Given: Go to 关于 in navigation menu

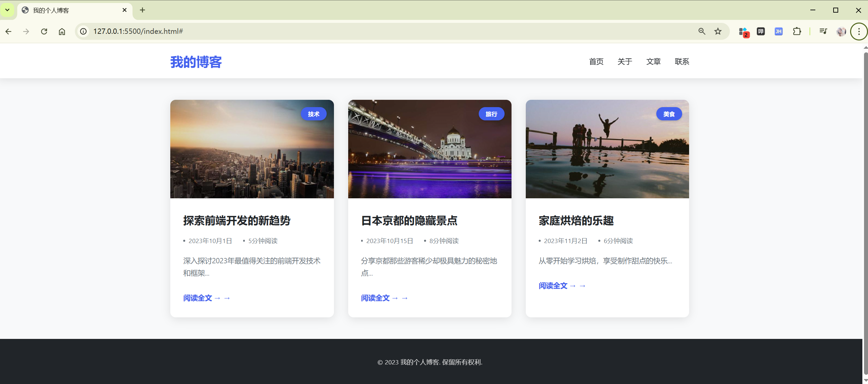Looking at the screenshot, I should (x=625, y=61).
